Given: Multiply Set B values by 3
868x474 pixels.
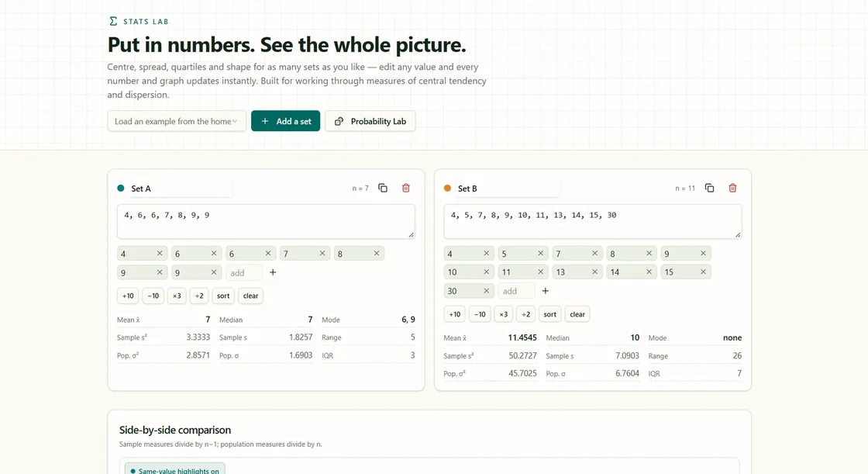Looking at the screenshot, I should click(503, 313).
